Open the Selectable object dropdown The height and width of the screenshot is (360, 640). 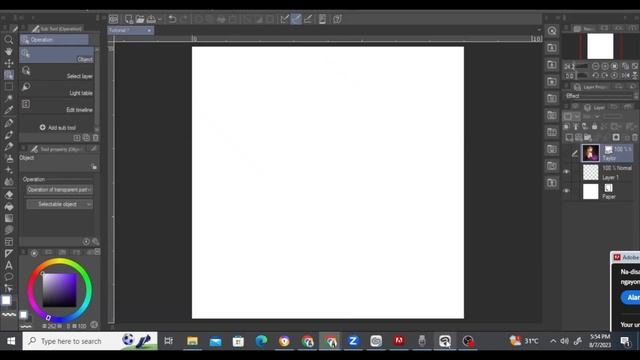[60, 204]
